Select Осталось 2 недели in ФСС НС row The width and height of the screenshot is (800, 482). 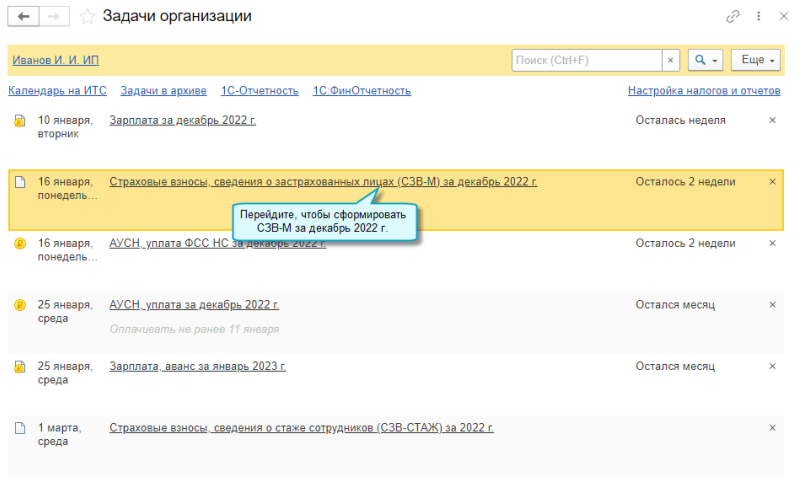click(x=685, y=243)
